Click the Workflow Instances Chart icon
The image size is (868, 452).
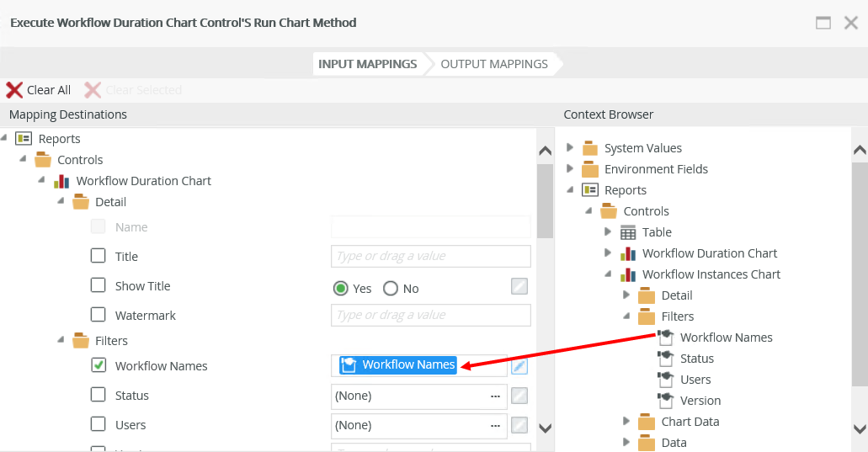[x=628, y=274]
